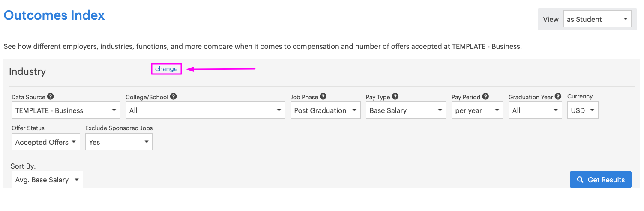Screen dimensions: 644x211
Task: Click the Get Results button
Action: click(601, 180)
